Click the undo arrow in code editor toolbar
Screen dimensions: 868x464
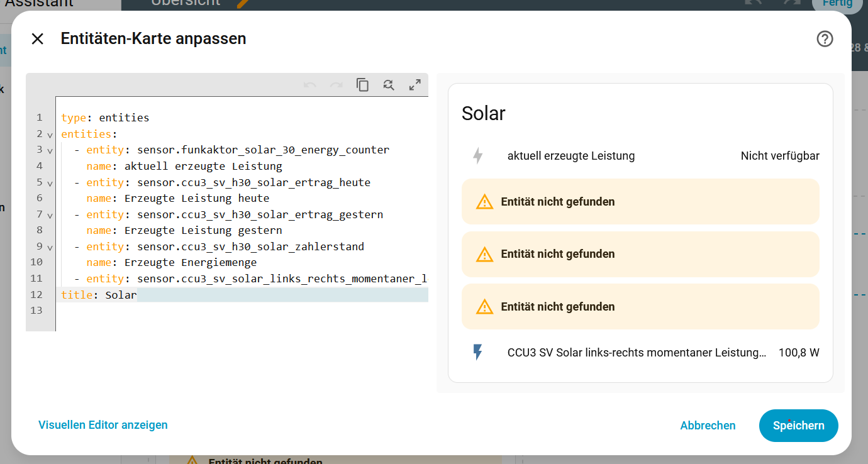pyautogui.click(x=309, y=85)
